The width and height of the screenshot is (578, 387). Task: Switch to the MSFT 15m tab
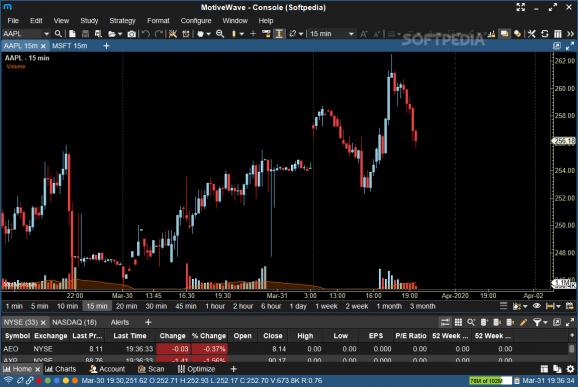click(70, 46)
